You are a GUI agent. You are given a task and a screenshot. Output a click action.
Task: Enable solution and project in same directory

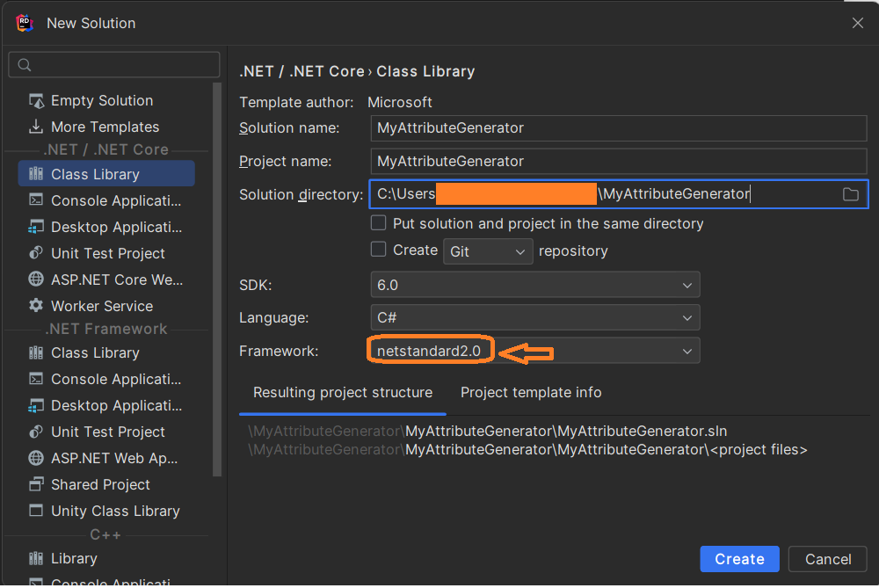(378, 223)
